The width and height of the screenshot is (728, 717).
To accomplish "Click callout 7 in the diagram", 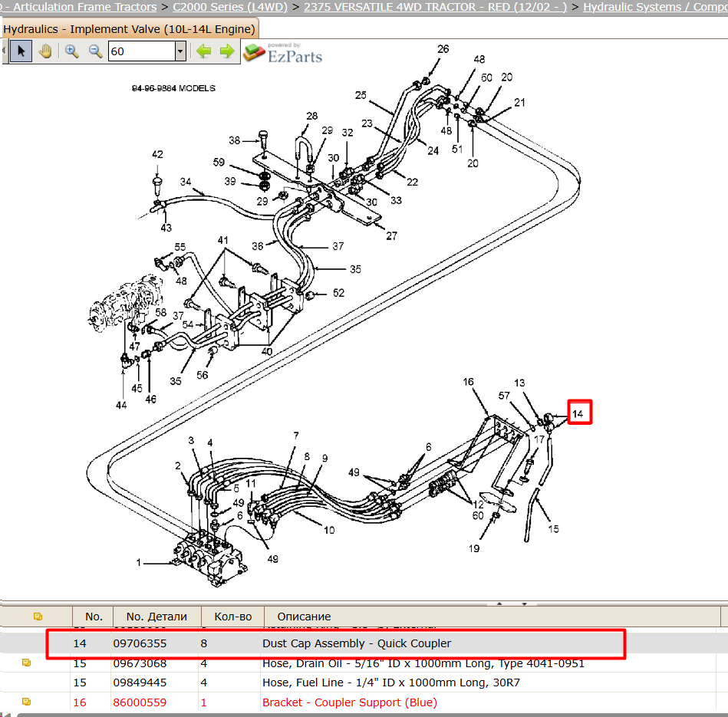I will [296, 436].
